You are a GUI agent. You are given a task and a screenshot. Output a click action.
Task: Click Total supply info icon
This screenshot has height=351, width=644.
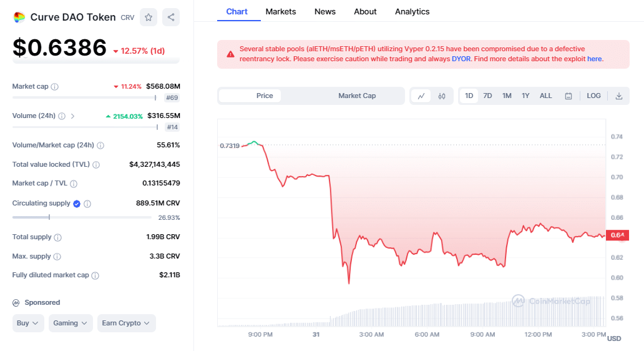pyautogui.click(x=58, y=237)
